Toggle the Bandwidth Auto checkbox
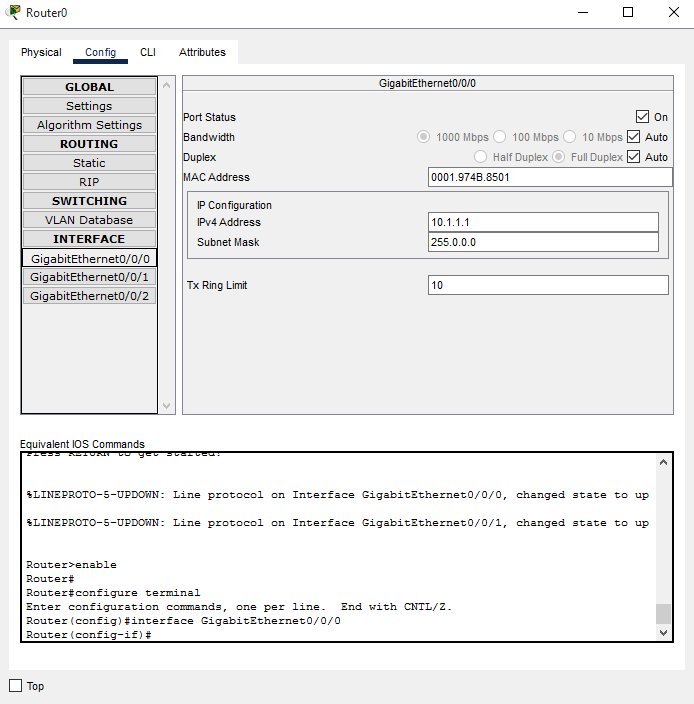694x704 pixels. [633, 137]
